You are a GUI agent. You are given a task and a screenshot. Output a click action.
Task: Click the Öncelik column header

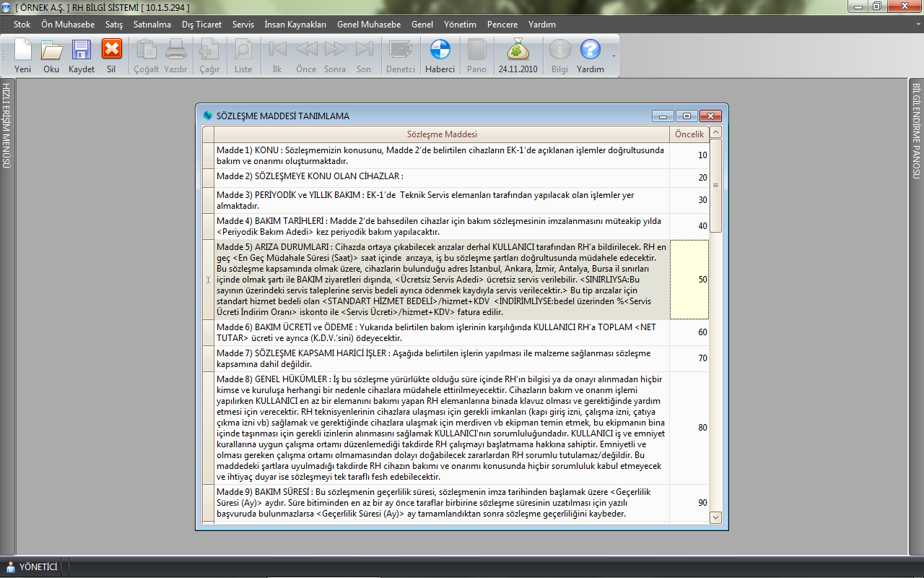tap(689, 134)
